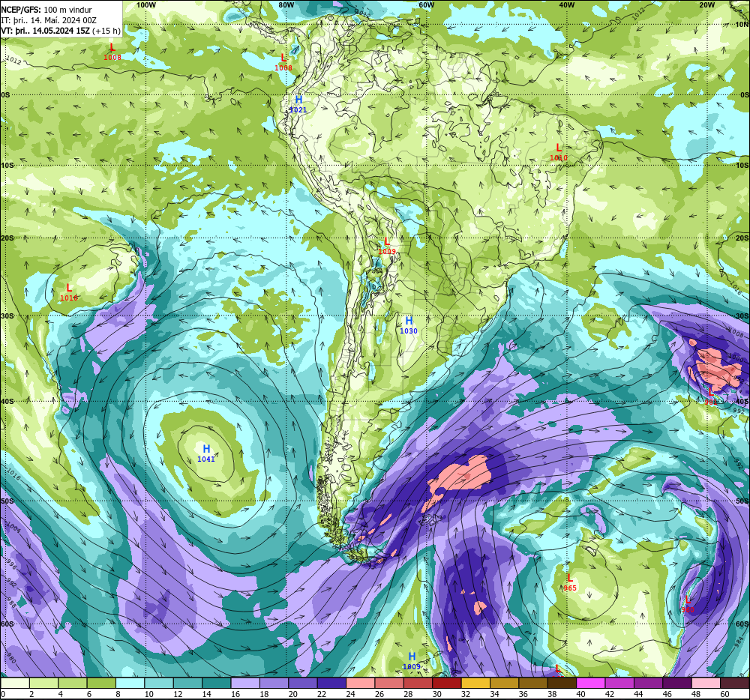
Task: Click the 100W longitude label
Action: coord(146,4)
